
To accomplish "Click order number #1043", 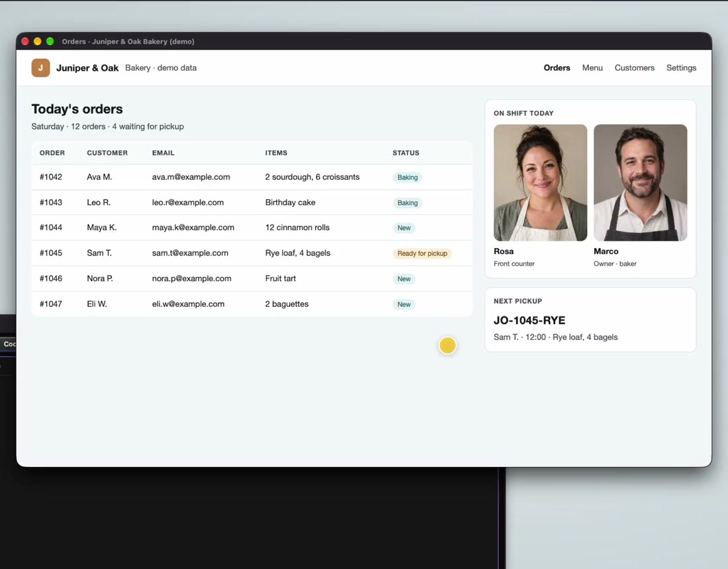I will (50, 202).
